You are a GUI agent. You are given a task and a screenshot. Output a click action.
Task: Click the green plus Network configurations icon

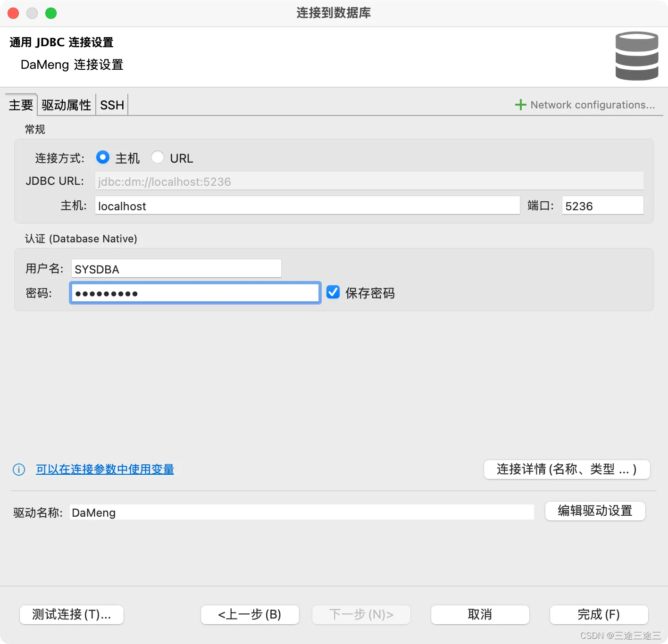[520, 105]
